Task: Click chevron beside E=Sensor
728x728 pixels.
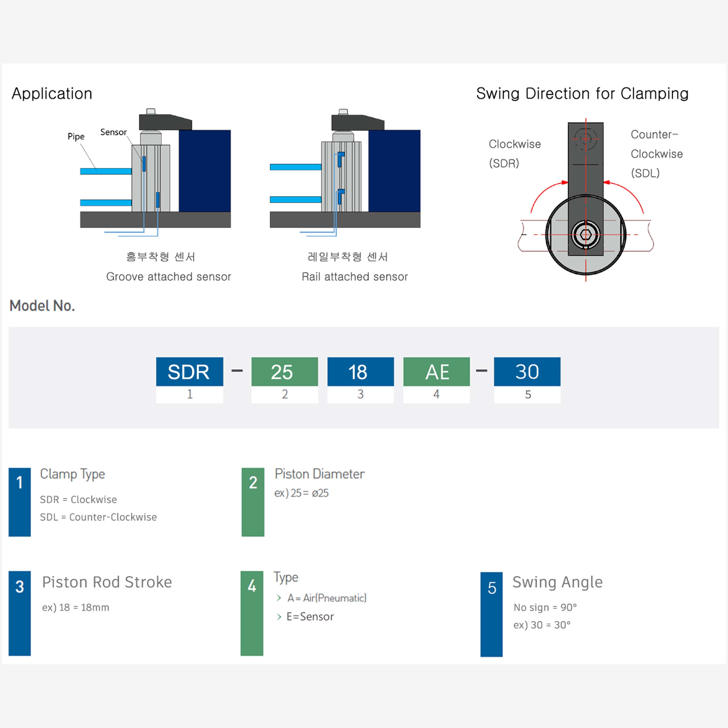Action: pos(279,617)
